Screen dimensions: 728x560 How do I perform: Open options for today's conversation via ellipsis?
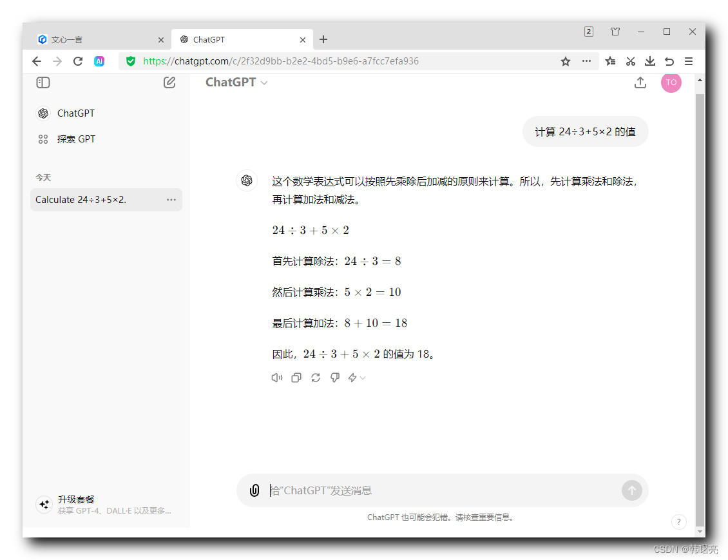[171, 200]
